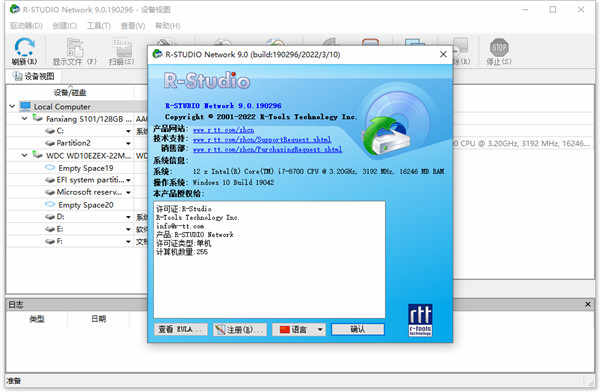
Task: Click the Type (类型) log column header
Action: coord(37,318)
